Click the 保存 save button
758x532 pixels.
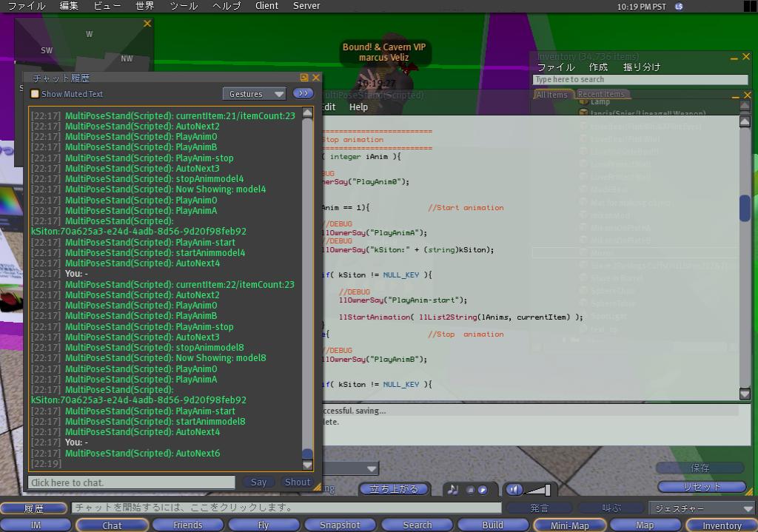[700, 468]
